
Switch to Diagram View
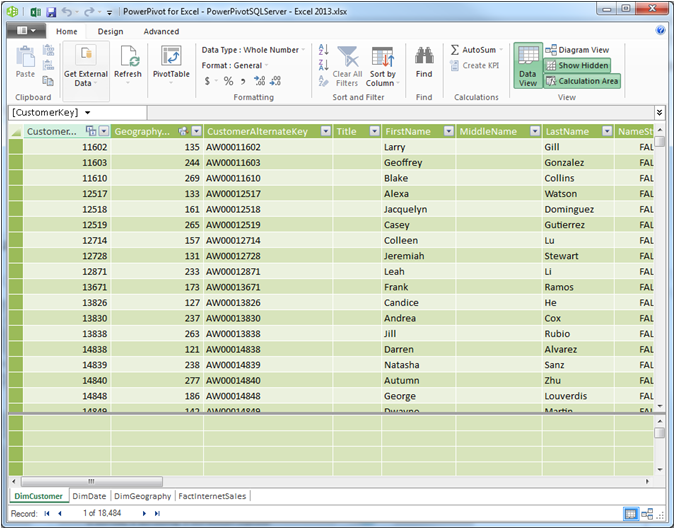577,50
